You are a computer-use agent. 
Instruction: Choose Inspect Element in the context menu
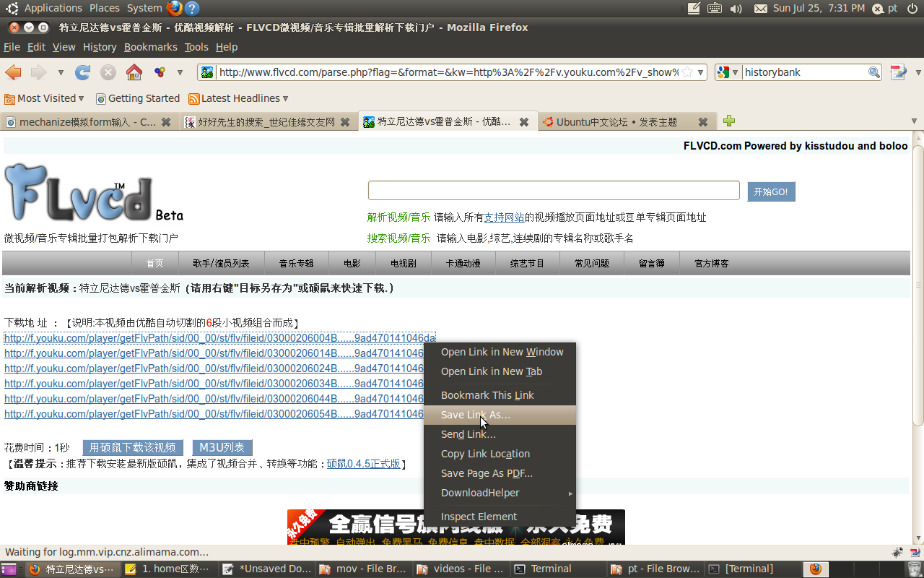coord(500,517)
